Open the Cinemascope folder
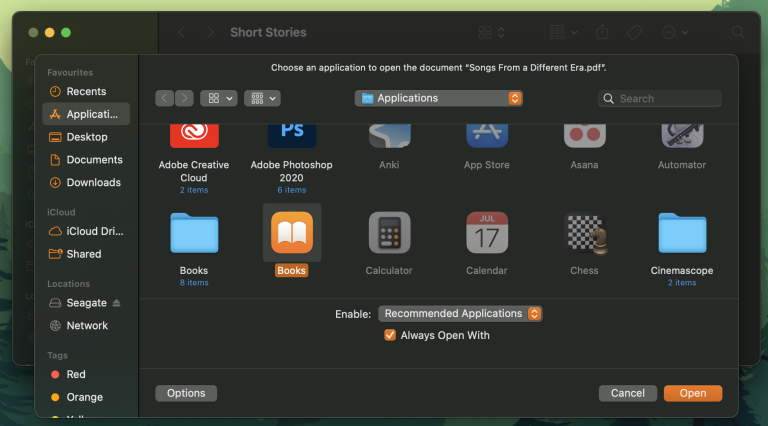Screen dimensions: 768x426 [682, 233]
